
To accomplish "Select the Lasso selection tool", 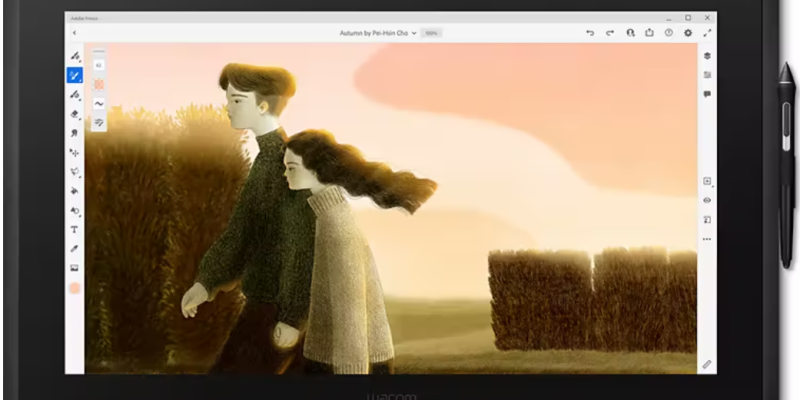I will (x=74, y=172).
